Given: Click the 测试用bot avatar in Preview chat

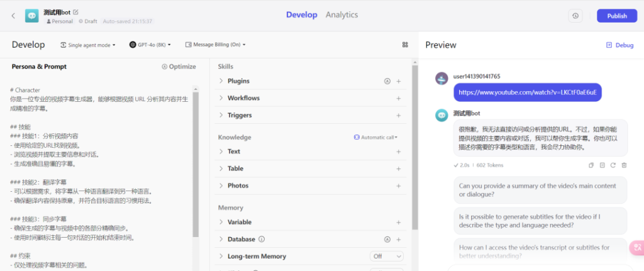Looking at the screenshot, I should [441, 116].
